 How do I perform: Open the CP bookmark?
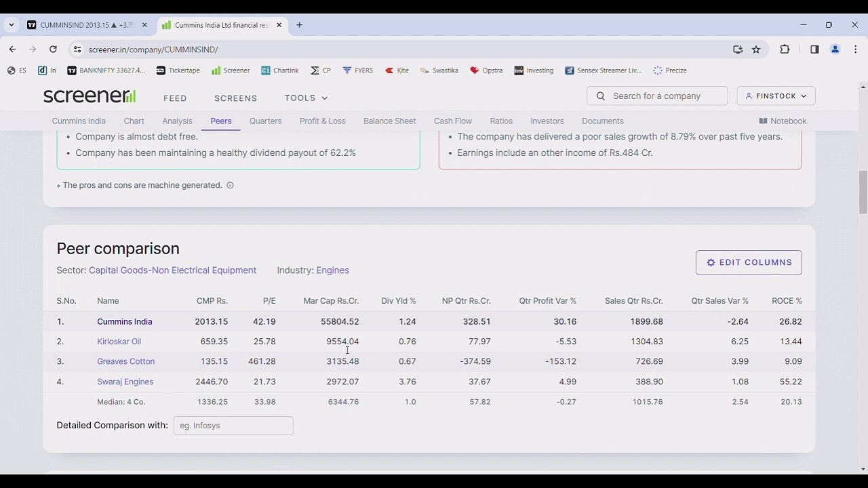(x=321, y=70)
